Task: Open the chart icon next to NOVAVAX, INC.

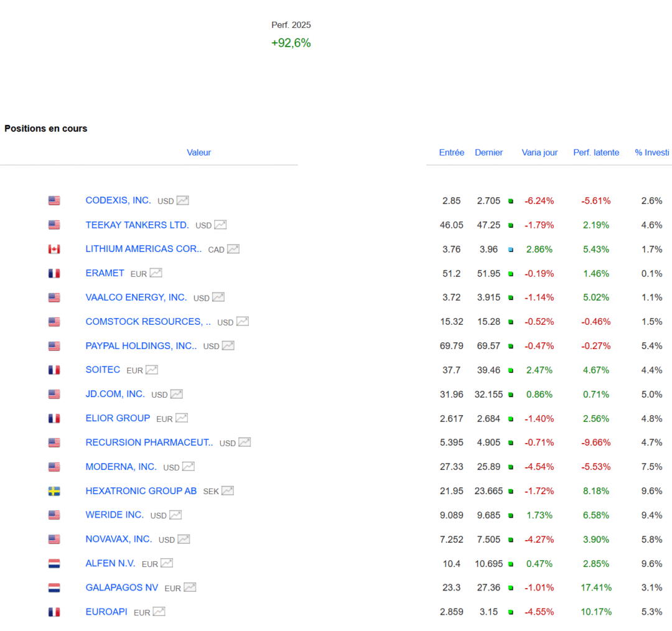Action: [x=184, y=539]
